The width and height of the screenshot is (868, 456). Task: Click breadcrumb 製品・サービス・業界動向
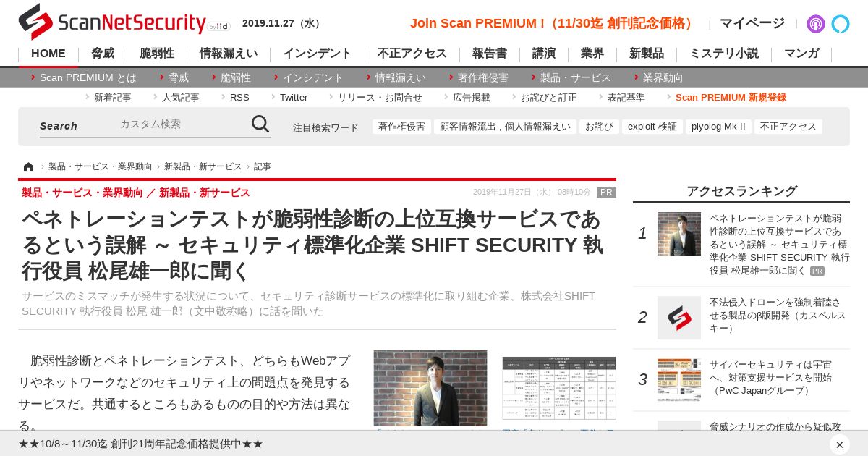pyautogui.click(x=101, y=166)
